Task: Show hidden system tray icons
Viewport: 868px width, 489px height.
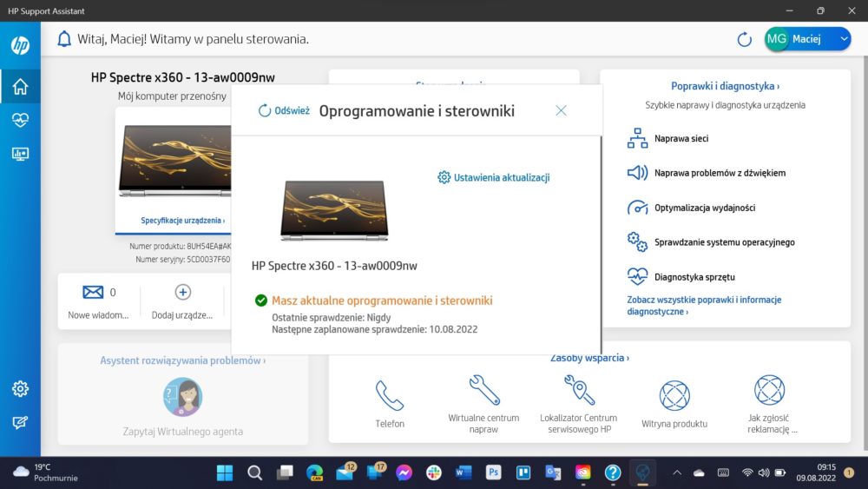Action: coord(676,473)
